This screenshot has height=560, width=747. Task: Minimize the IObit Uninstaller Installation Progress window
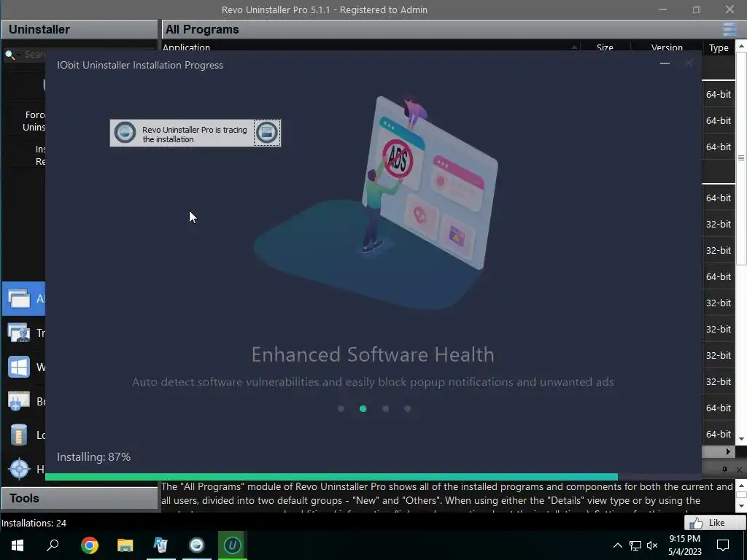pos(665,63)
